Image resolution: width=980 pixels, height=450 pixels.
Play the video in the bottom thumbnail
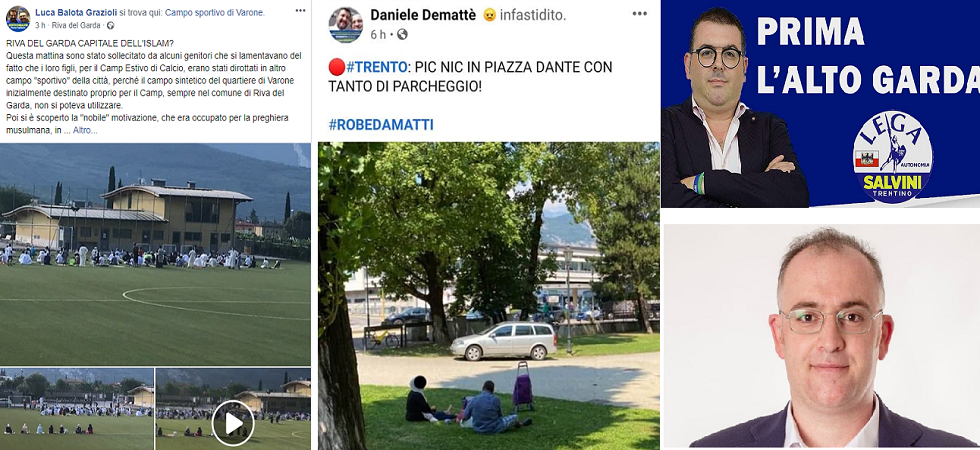232,423
